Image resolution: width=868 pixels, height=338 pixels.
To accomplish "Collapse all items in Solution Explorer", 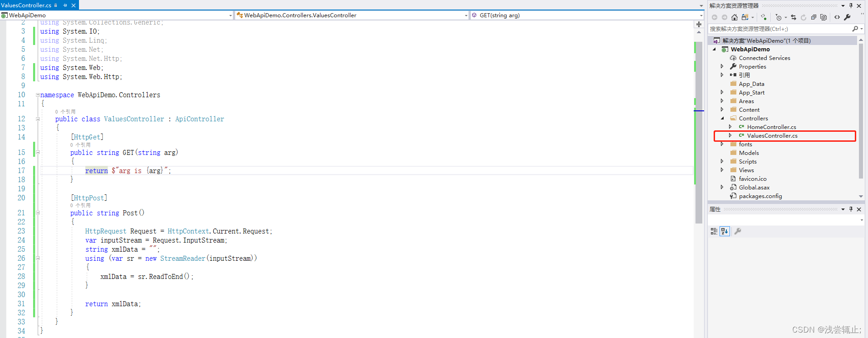I will click(814, 17).
